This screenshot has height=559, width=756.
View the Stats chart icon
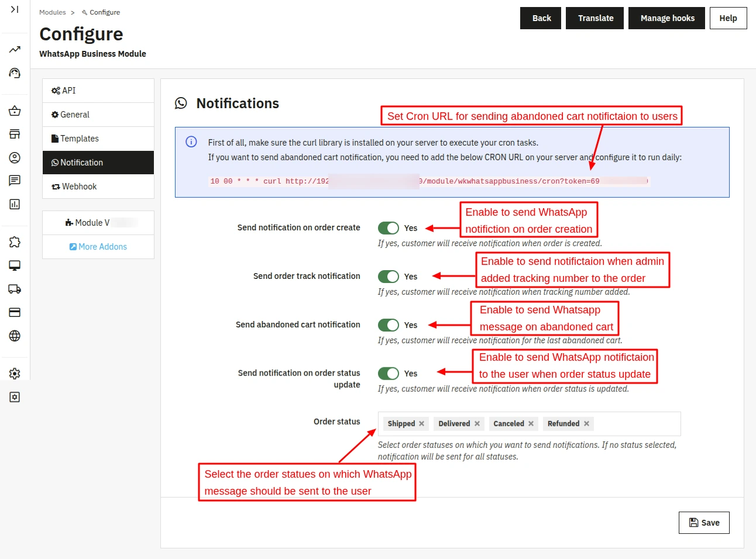click(15, 204)
